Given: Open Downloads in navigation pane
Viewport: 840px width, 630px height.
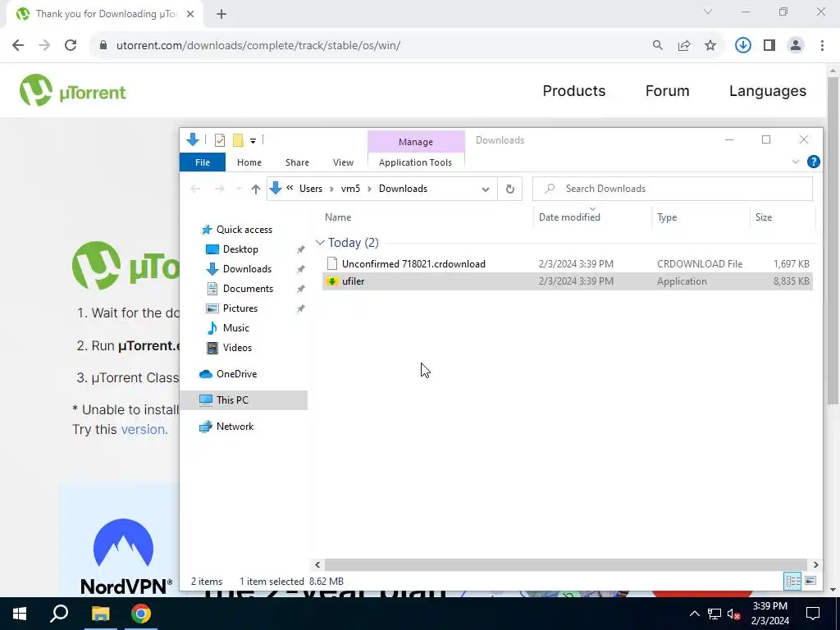Looking at the screenshot, I should pyautogui.click(x=247, y=269).
